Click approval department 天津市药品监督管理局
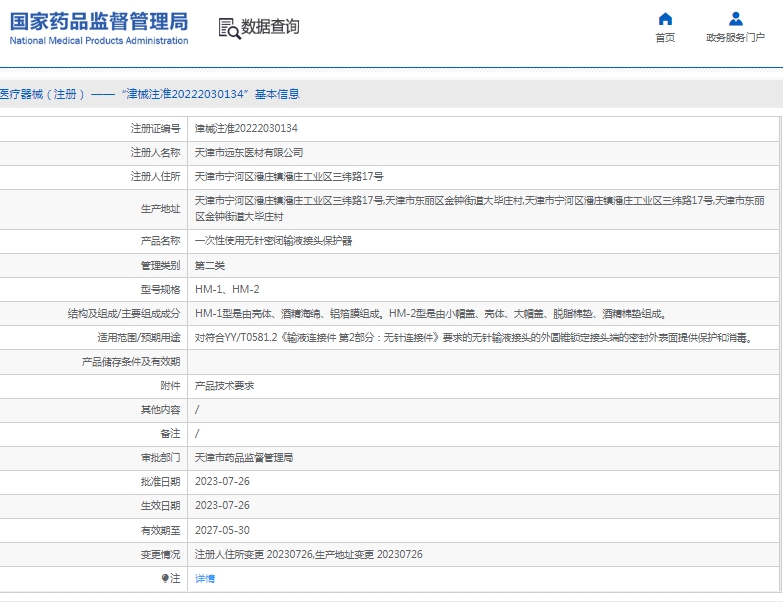 tap(244, 458)
